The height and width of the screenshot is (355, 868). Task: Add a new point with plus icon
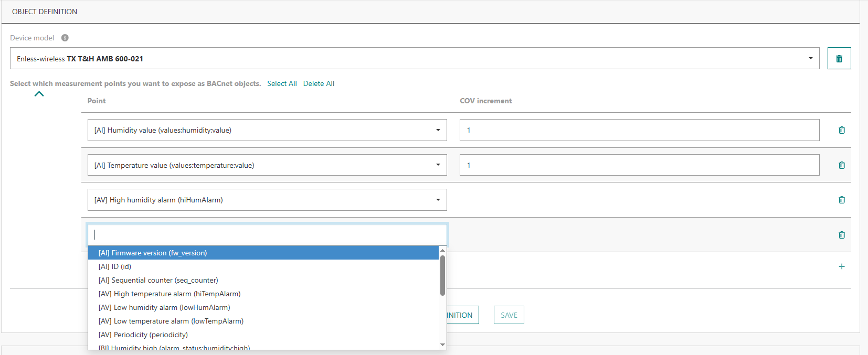tap(841, 266)
